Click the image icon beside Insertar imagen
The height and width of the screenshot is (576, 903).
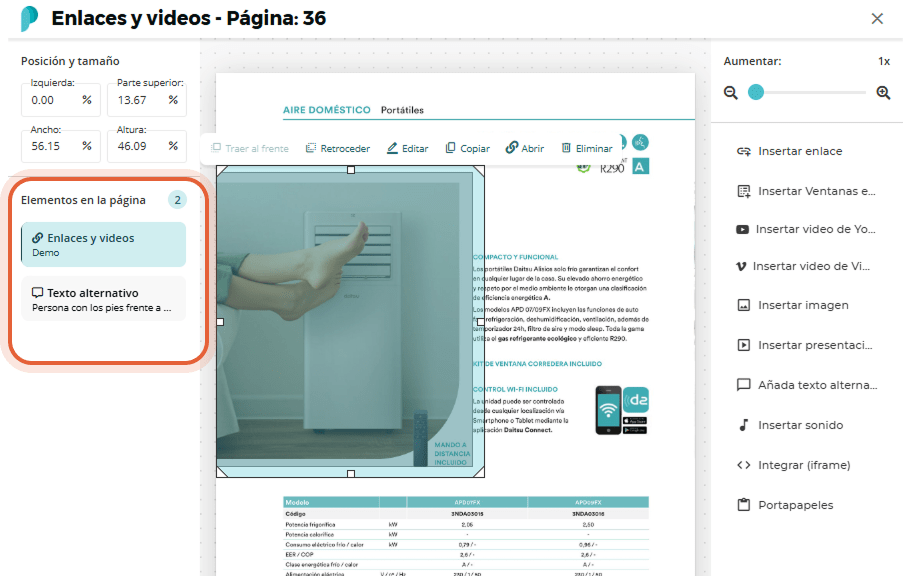tap(744, 305)
